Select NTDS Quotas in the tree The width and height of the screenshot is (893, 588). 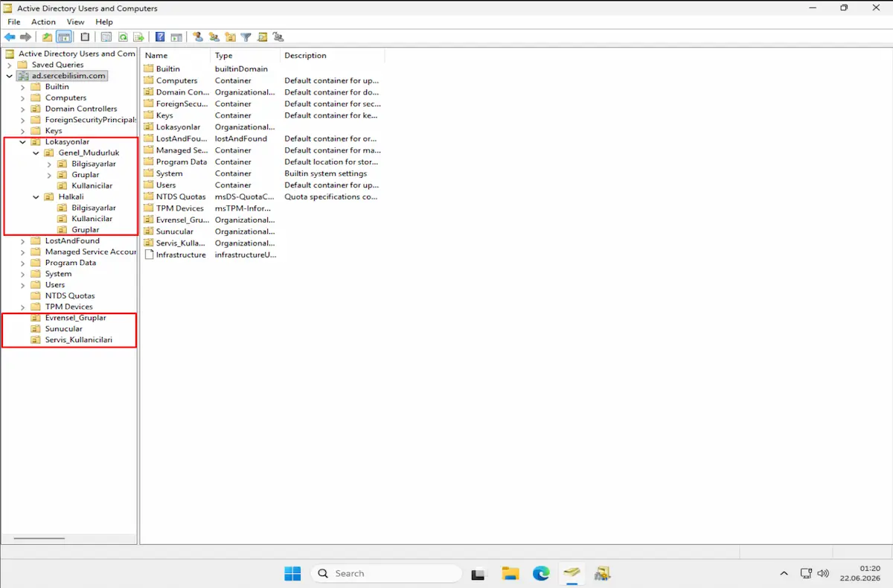point(70,295)
